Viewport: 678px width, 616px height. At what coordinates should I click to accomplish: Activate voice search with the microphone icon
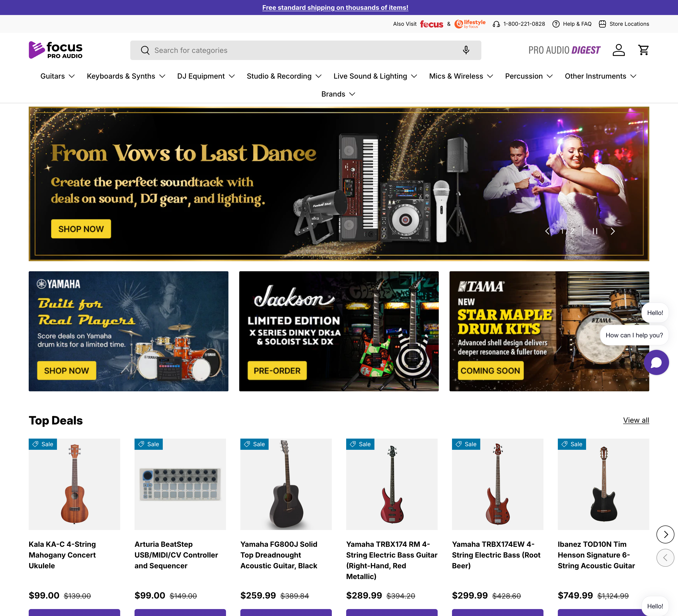(x=466, y=50)
